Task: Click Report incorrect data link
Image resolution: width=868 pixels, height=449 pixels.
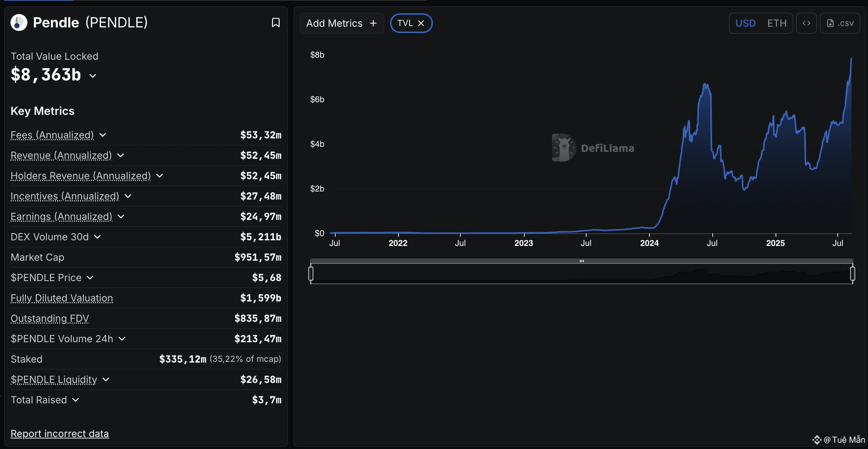Action: point(60,434)
